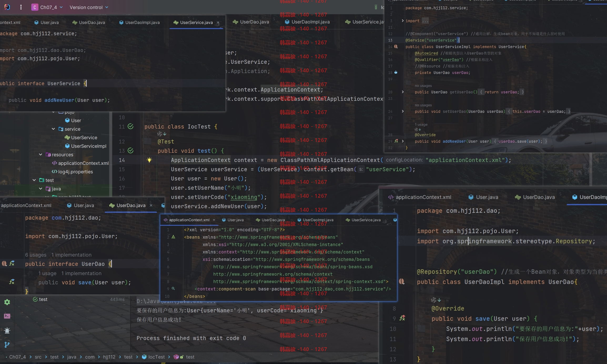Click gutter icon on XML beans line 2
This screenshot has width=607, height=364.
[x=173, y=237]
